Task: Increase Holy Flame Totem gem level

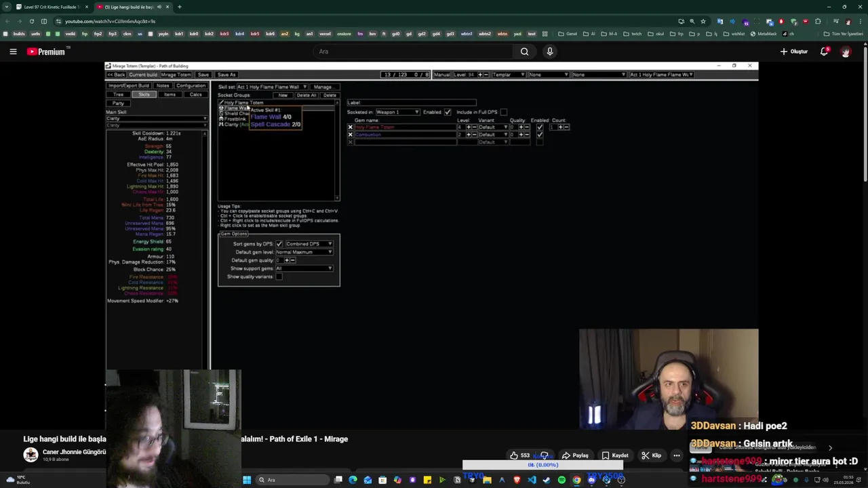Action: pyautogui.click(x=468, y=127)
